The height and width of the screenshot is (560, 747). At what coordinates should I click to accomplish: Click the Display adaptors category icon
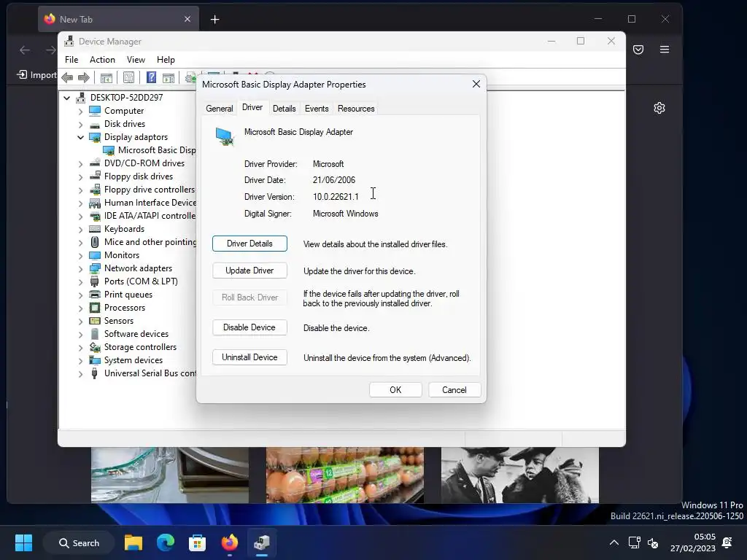pyautogui.click(x=95, y=137)
